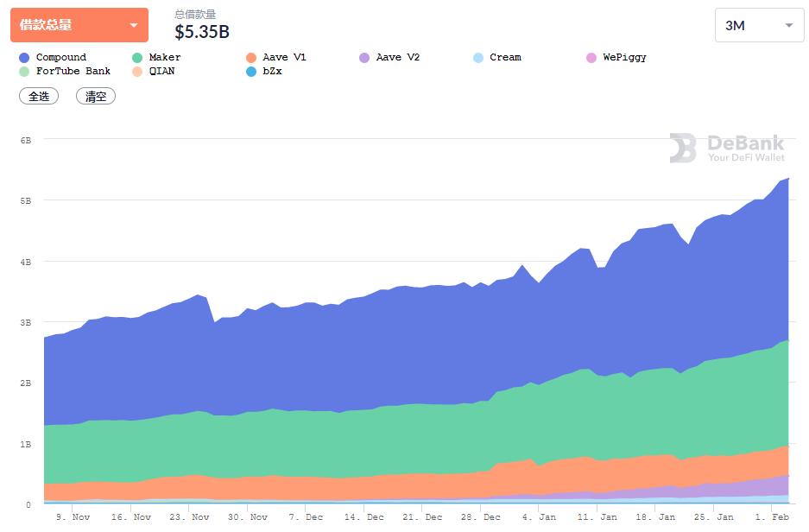Viewport: 809px width, 532px height.
Task: Click the DeBank logo watermark icon
Action: point(683,148)
